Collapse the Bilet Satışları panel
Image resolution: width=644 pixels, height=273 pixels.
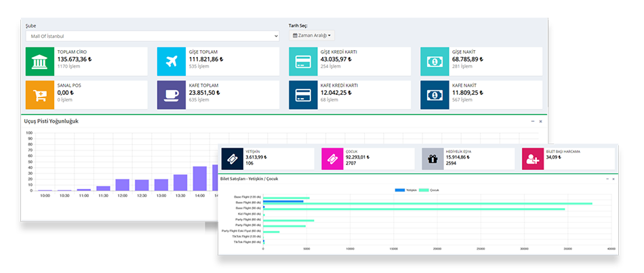click(606, 179)
